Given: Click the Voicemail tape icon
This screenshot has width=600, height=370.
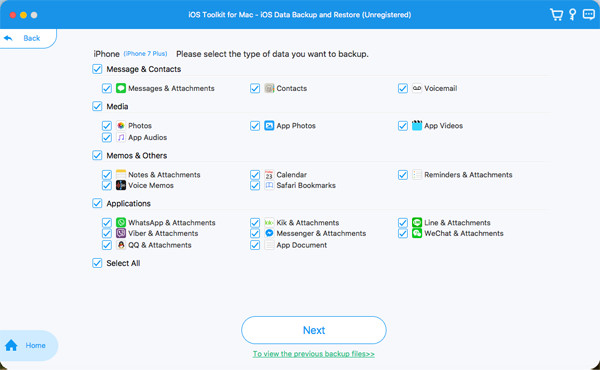Looking at the screenshot, I should [417, 88].
